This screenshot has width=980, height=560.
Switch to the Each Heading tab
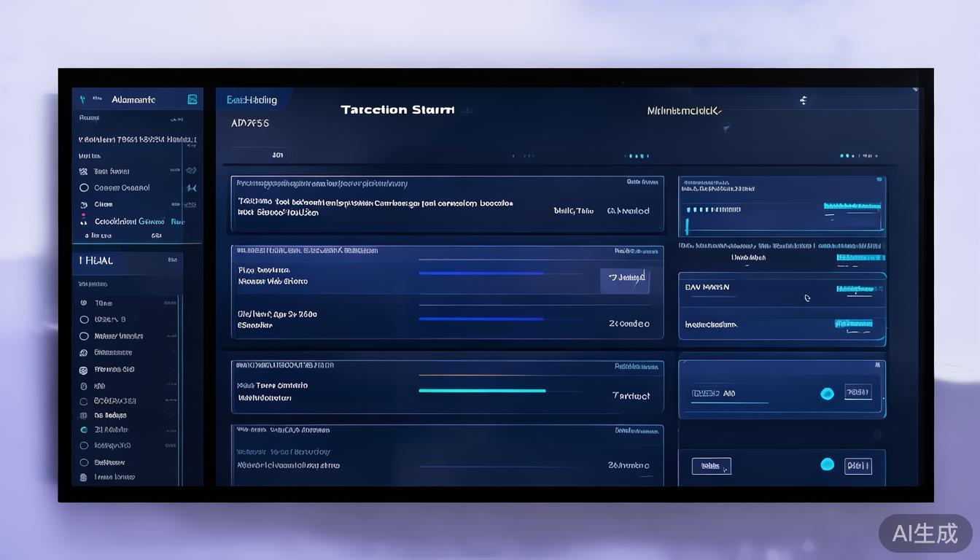point(252,99)
